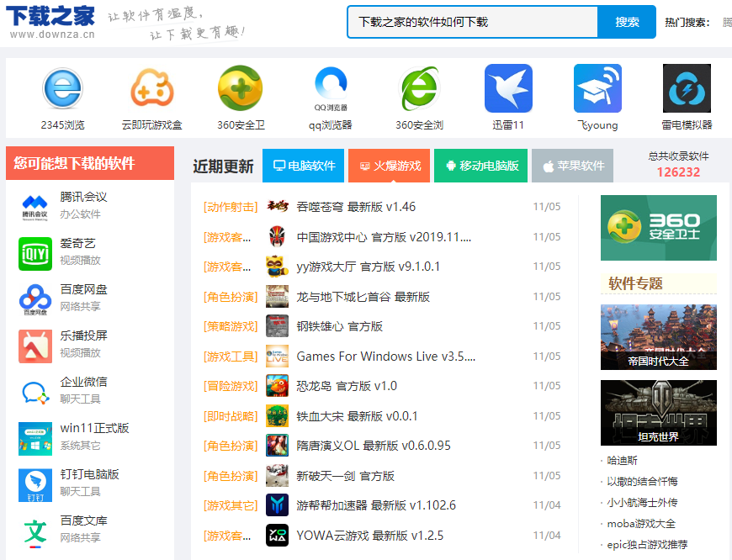
Task: Click into the search input field
Action: tap(471, 22)
